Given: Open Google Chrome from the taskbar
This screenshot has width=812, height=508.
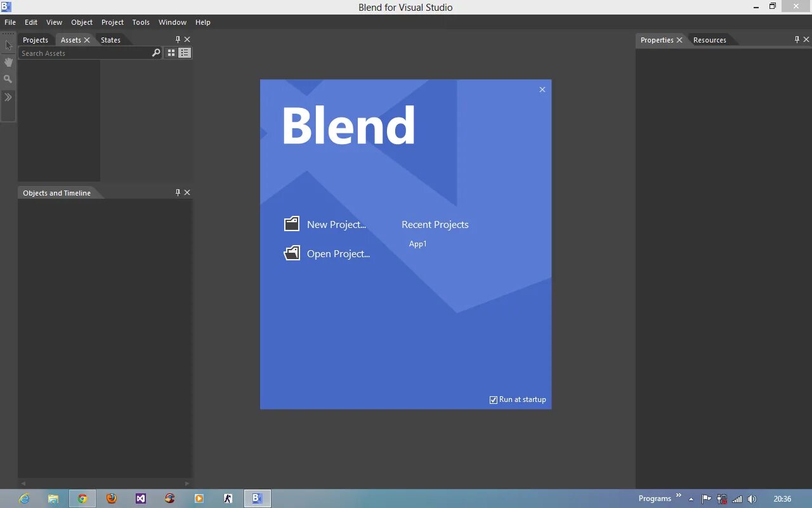Looking at the screenshot, I should click(x=82, y=498).
